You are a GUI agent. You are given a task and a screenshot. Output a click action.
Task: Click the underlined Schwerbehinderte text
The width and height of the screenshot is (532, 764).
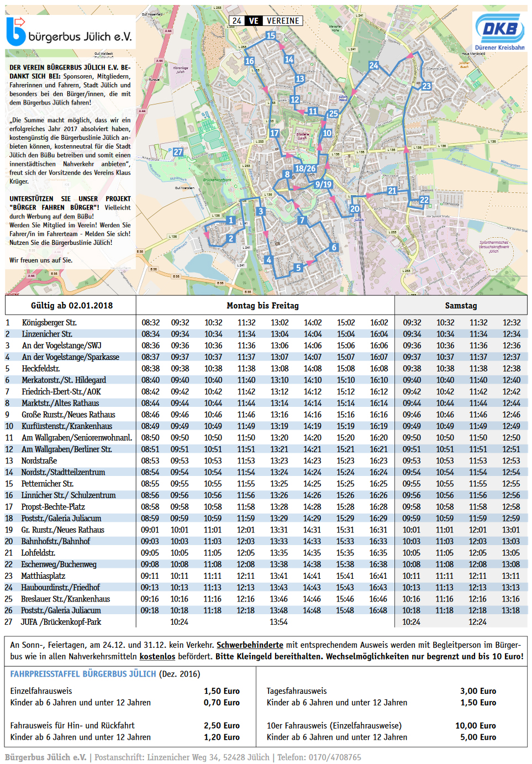pos(250,645)
